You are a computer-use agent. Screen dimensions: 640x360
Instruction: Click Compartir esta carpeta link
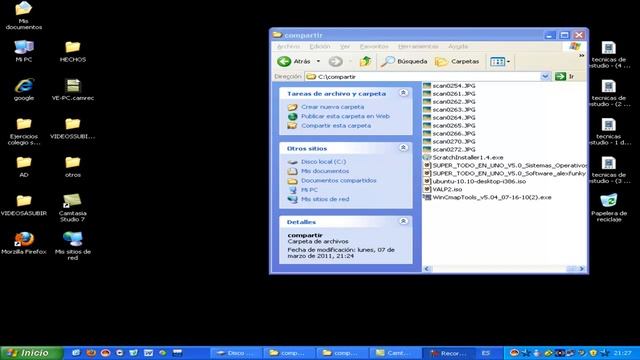(336, 126)
